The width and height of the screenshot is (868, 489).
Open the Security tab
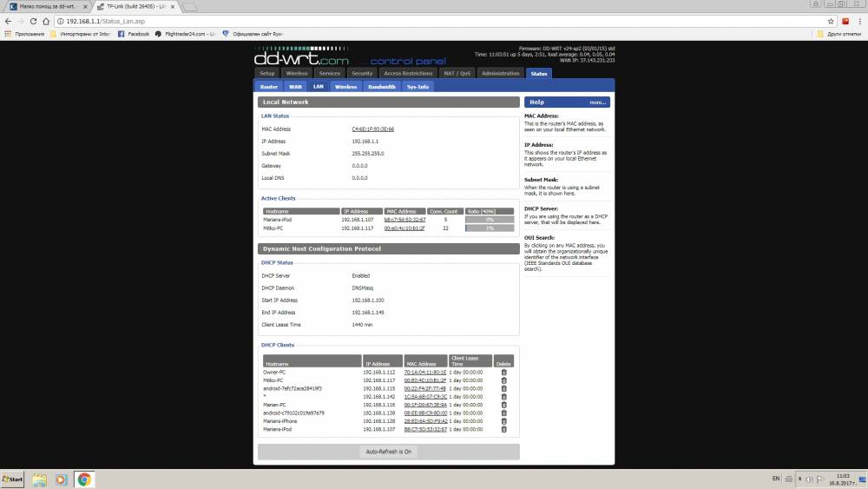(362, 73)
